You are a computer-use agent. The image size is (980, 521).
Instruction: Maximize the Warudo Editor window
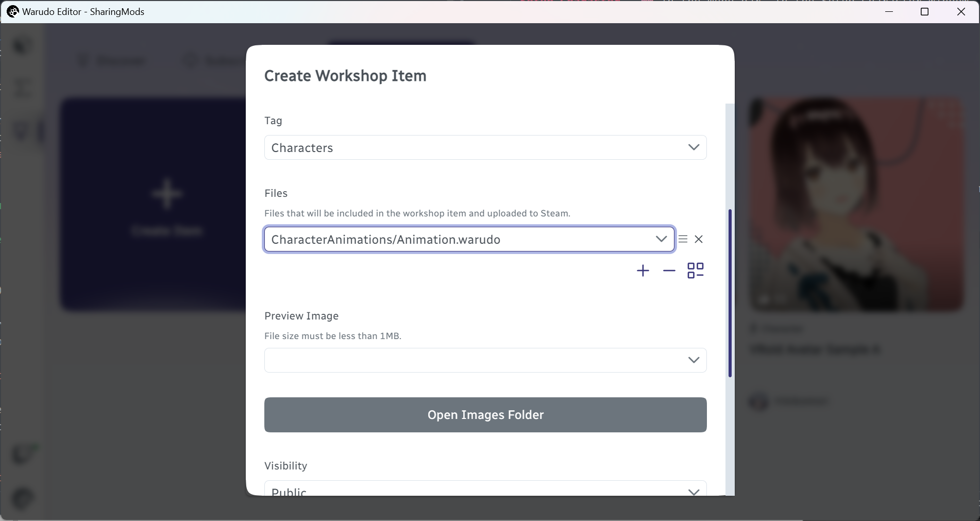click(x=924, y=11)
